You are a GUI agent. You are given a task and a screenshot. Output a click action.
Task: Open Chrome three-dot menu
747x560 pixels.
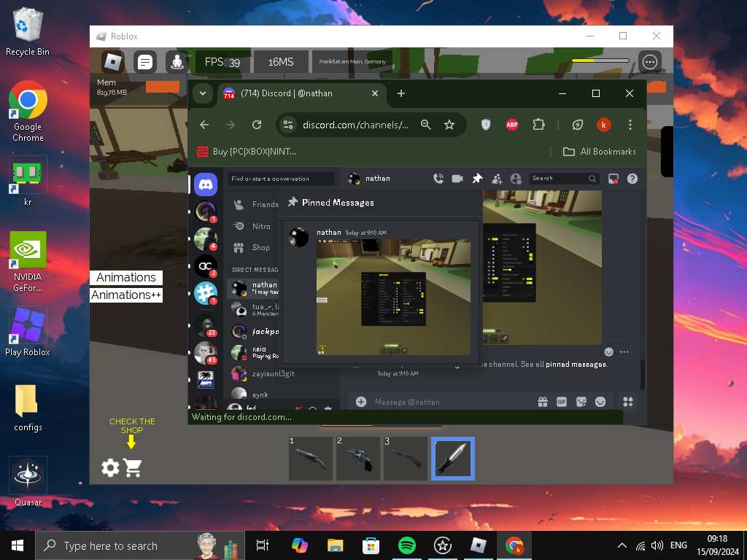630,125
